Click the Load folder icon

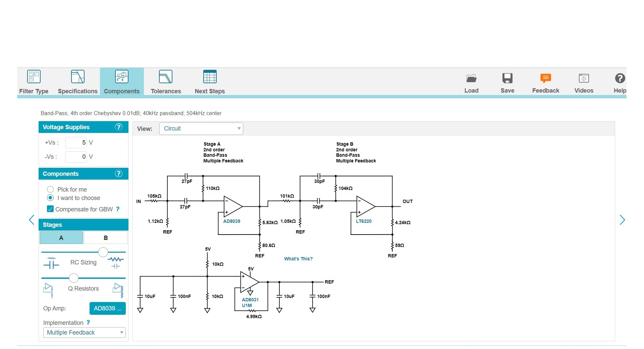click(x=471, y=79)
